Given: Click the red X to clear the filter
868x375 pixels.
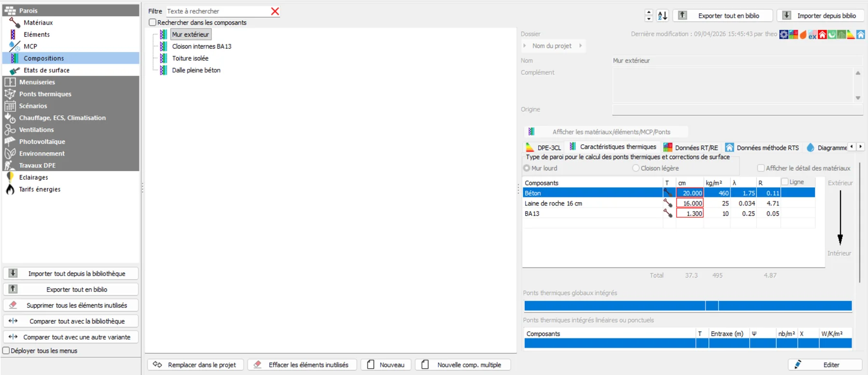Looking at the screenshot, I should [275, 11].
